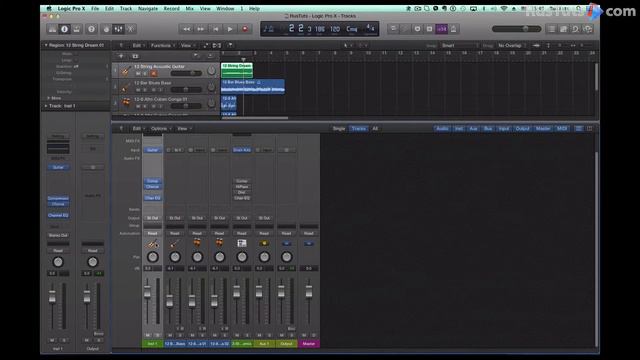Viewport: 640px width, 360px height.
Task: Toggle MIDI channel strip filter button
Action: (562, 129)
